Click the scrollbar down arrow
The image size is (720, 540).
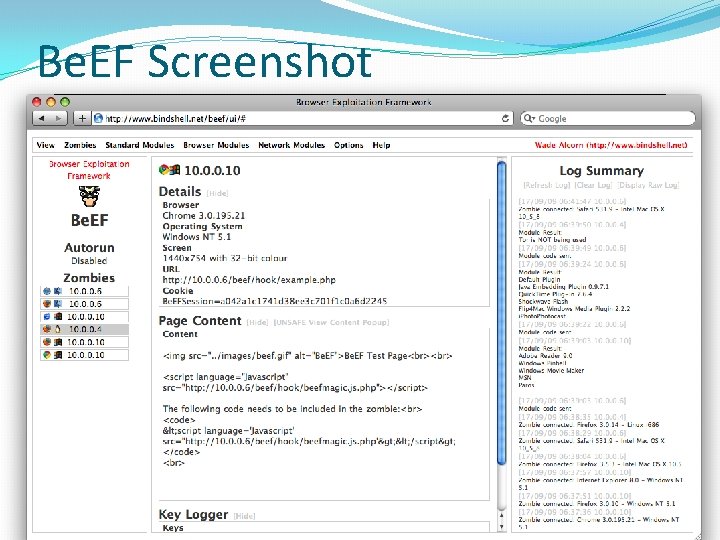tap(502, 526)
